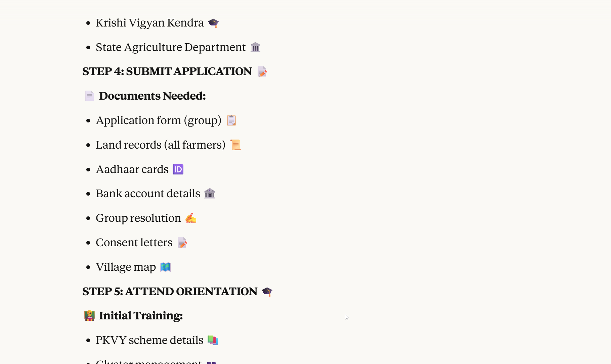Click the scroll emoji after Land records
Image resolution: width=611 pixels, height=364 pixels.
(x=235, y=145)
